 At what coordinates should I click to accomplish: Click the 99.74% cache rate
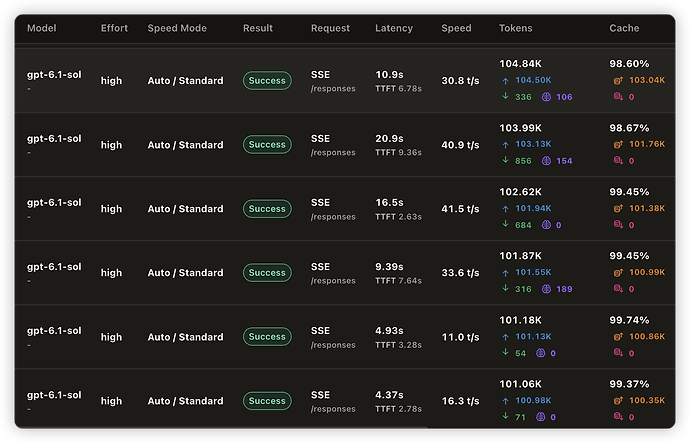(629, 320)
